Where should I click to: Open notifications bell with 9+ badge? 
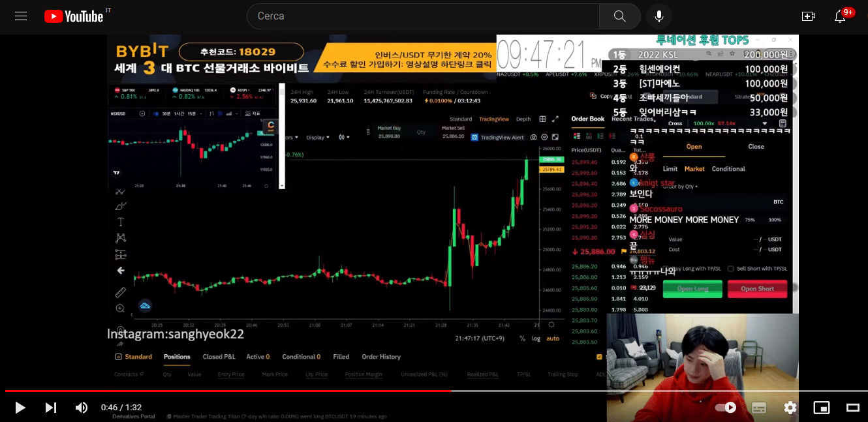841,16
